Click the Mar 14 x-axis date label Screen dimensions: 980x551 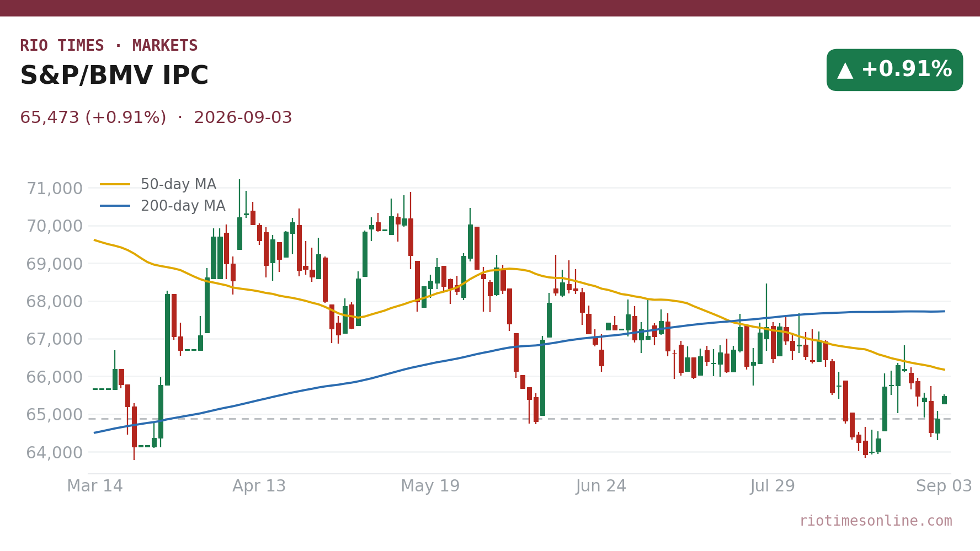[95, 486]
